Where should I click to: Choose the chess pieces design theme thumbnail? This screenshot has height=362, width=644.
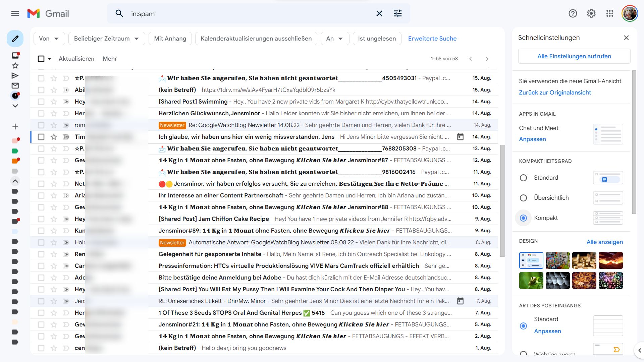(x=584, y=260)
